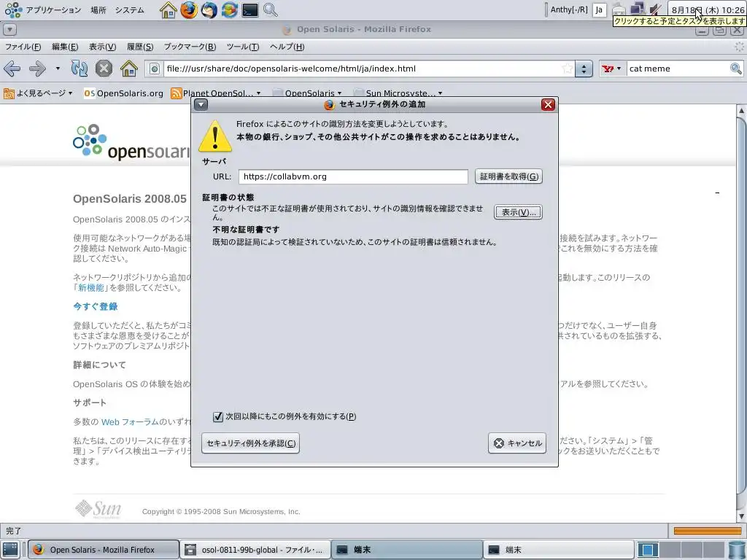Click the dialog URL field with collabvm.org
The image size is (747, 560).
click(353, 176)
